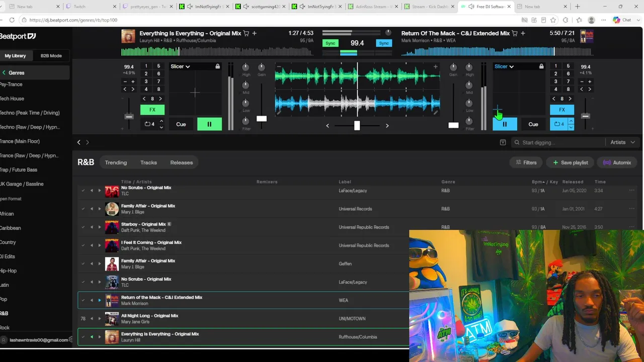644x362 pixels.
Task: Load Starboy to the right deck
Action: pos(100,227)
